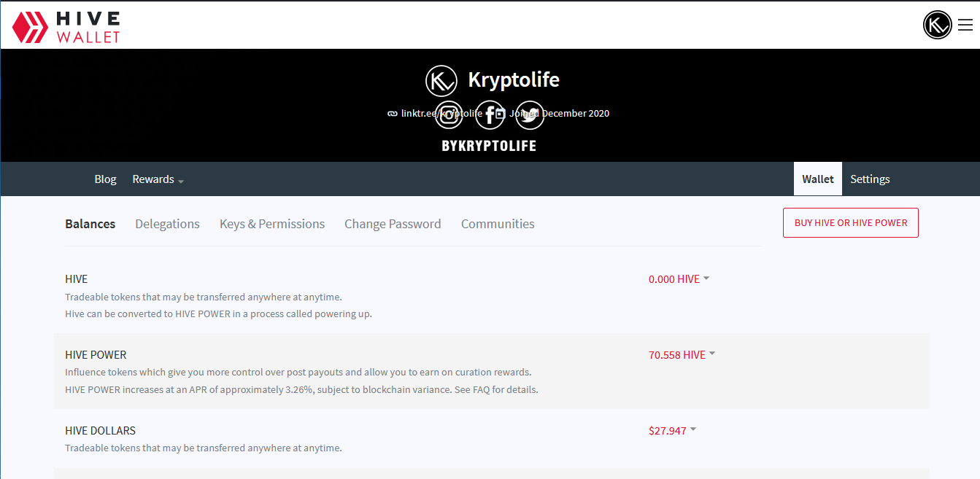Screen dimensions: 980x479
Task: Open the 0.000 HIVE balance dropdown
Action: pos(679,279)
